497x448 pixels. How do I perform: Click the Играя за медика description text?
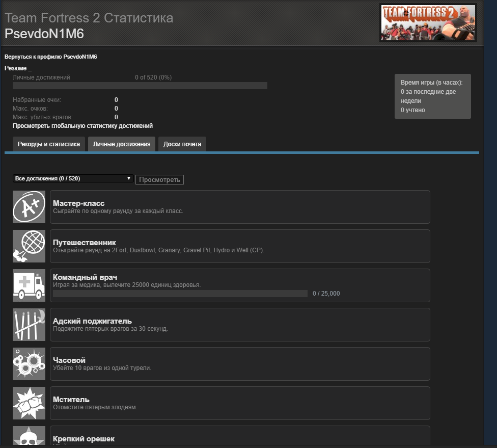pos(127,285)
